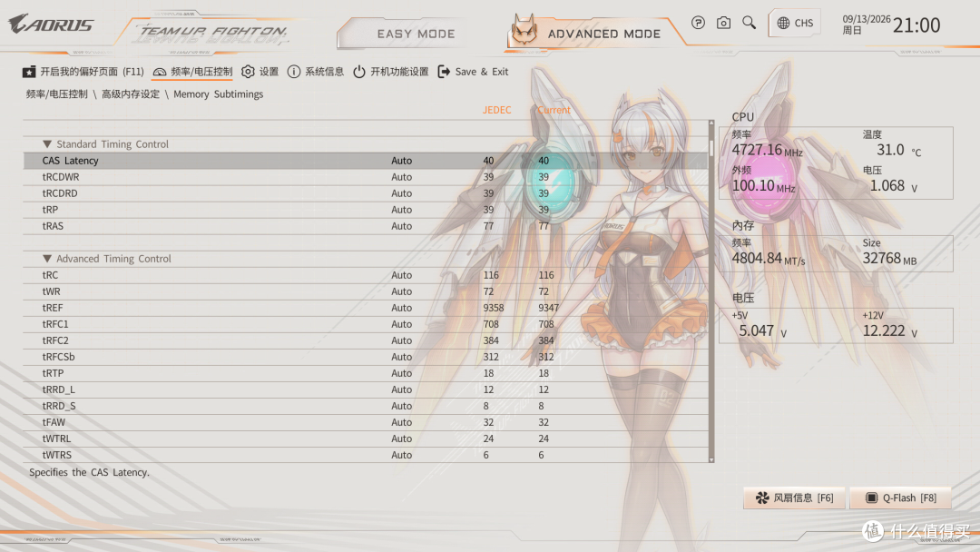This screenshot has width=980, height=552.
Task: Click the tRTP row label
Action: [54, 373]
